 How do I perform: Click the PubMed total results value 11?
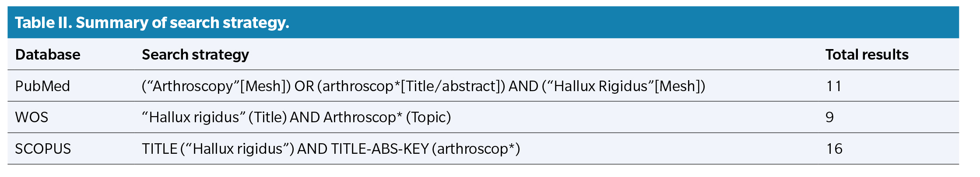(833, 86)
